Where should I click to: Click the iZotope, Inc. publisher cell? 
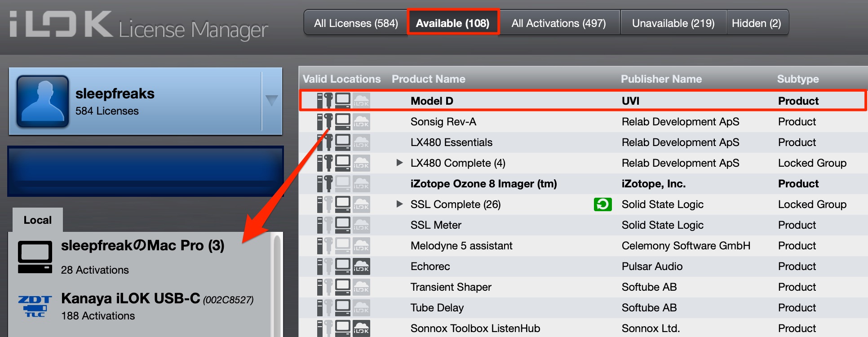coord(654,184)
